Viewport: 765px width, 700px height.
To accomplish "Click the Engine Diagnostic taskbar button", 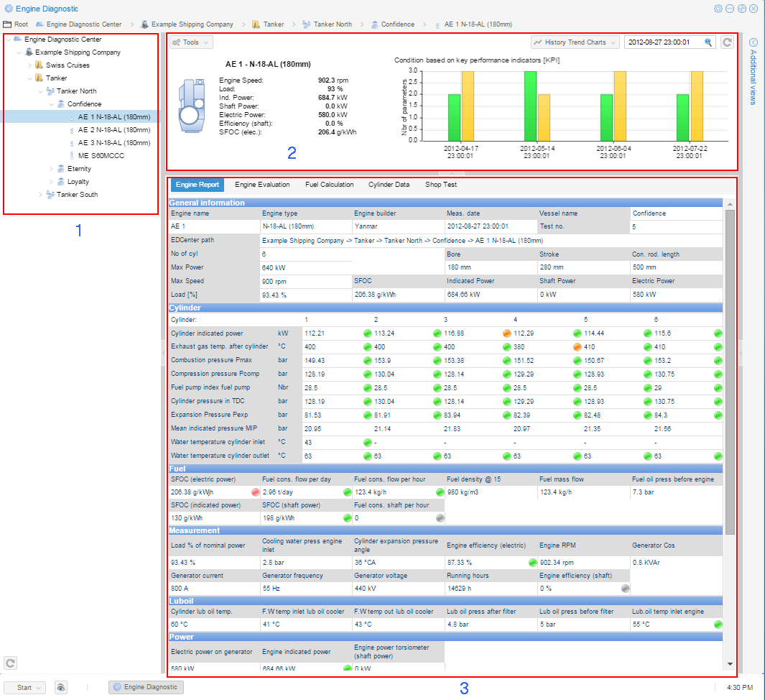I will pos(146,687).
